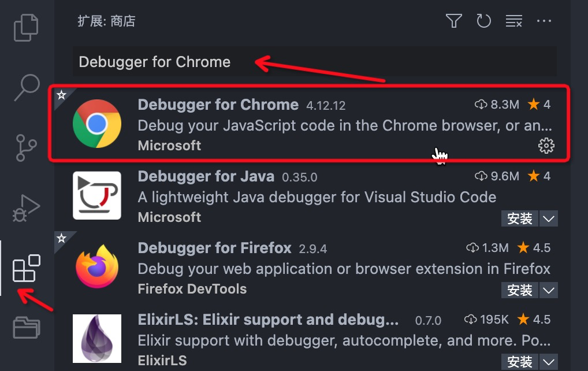The height and width of the screenshot is (371, 588).
Task: Install the Debugger for Java extension
Action: pyautogui.click(x=520, y=218)
